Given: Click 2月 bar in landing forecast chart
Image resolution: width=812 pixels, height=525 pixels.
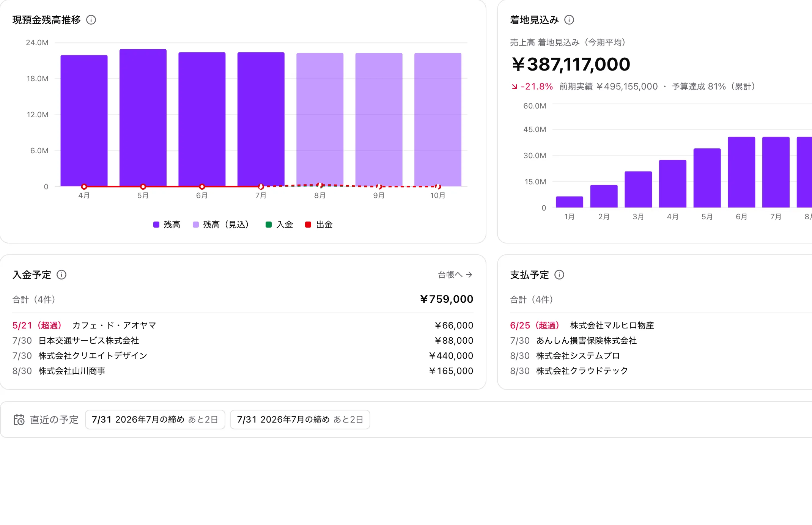Looking at the screenshot, I should (604, 196).
